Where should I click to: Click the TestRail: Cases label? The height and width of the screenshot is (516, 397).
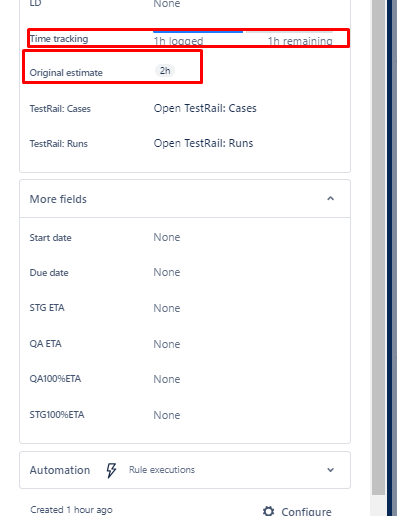(60, 109)
